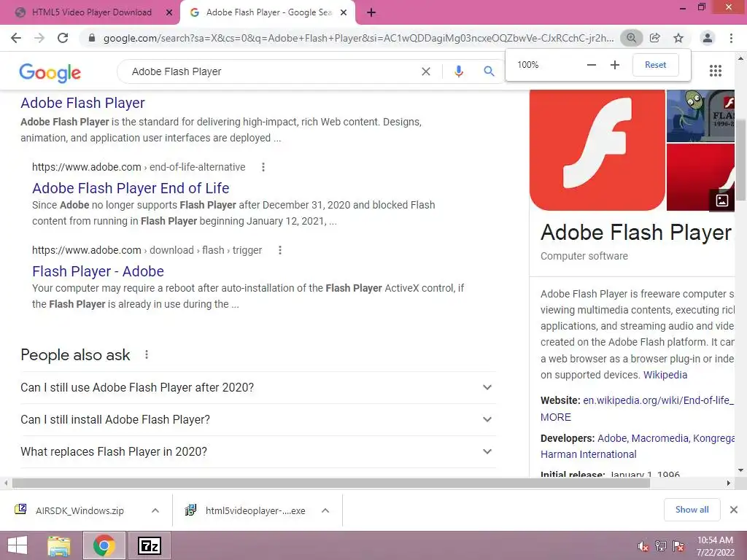Submit search with the magnifier icon
The height and width of the screenshot is (560, 747).
click(489, 71)
